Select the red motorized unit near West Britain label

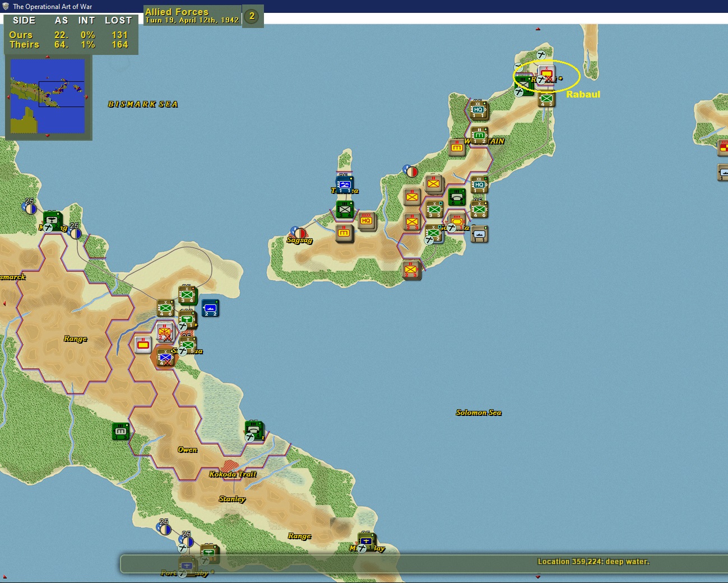(x=457, y=147)
